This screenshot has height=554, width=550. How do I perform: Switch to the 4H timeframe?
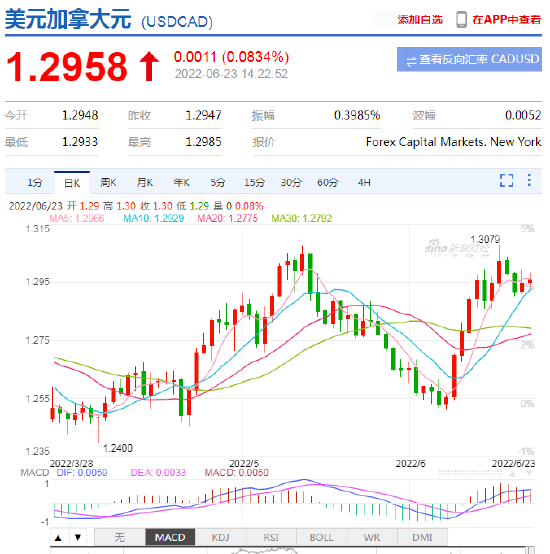pos(364,183)
